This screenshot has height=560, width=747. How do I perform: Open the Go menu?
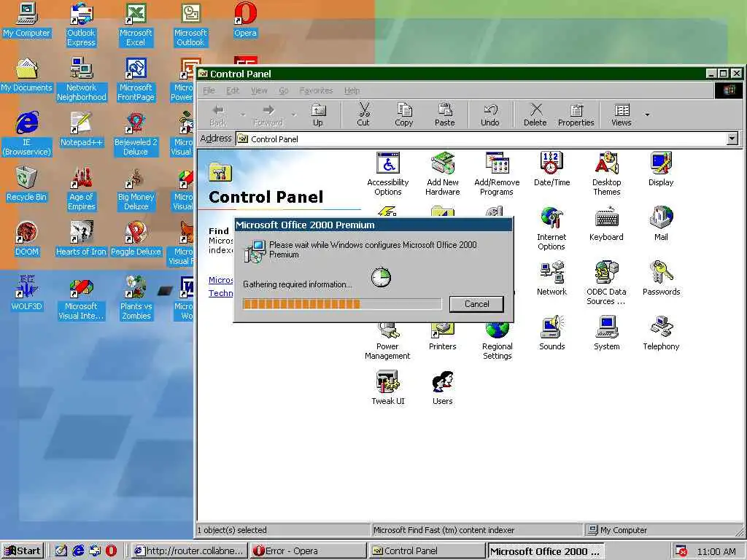(284, 90)
